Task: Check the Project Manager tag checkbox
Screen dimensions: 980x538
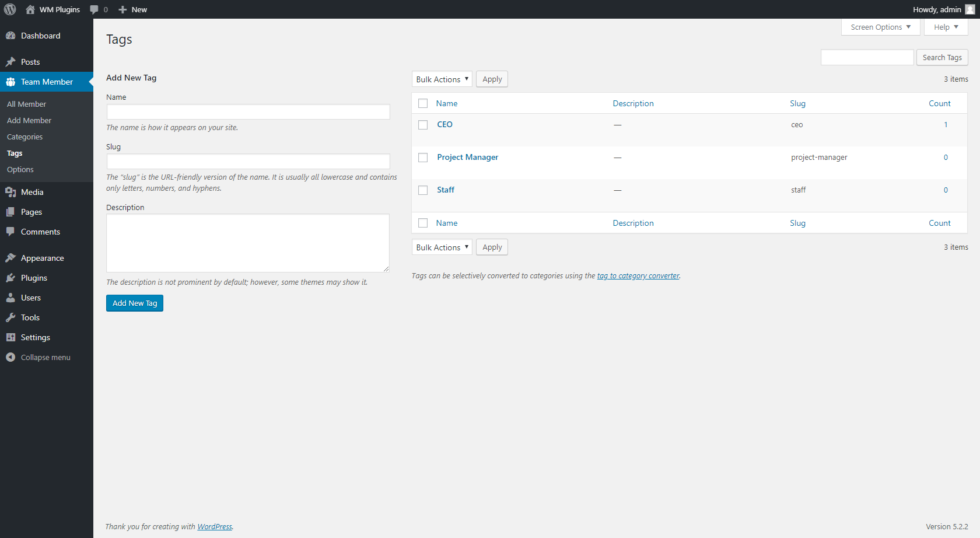Action: pyautogui.click(x=423, y=158)
